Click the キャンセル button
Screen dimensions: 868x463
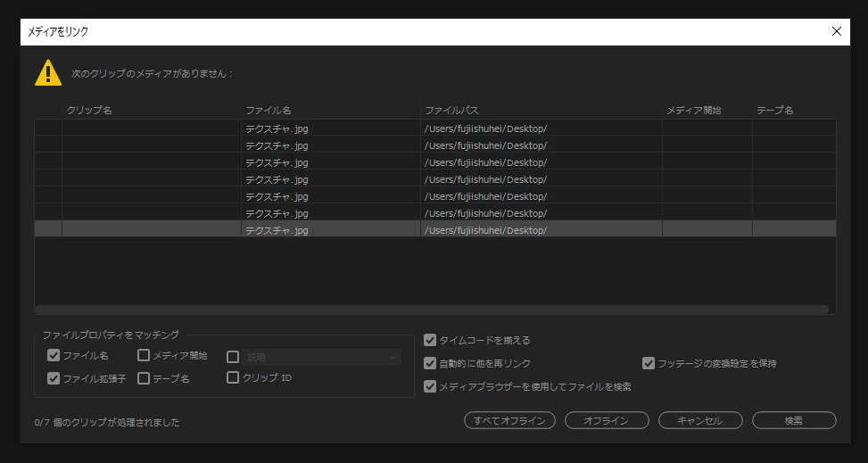click(x=700, y=420)
